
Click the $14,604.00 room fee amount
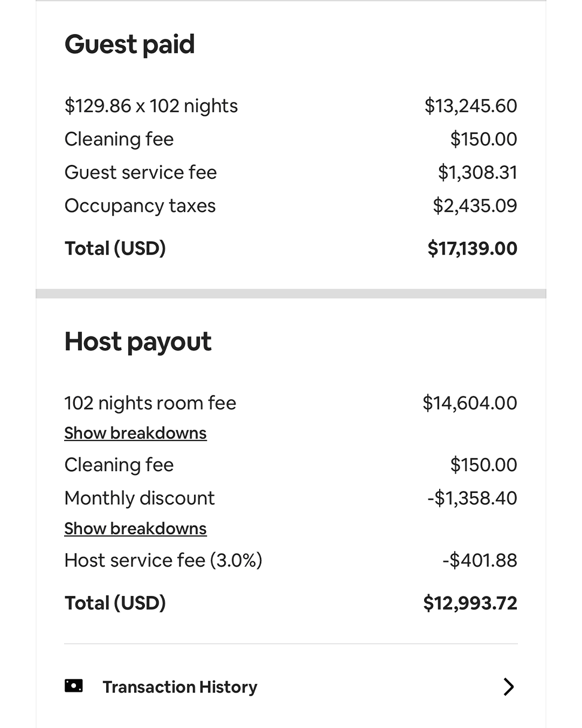[x=469, y=403]
